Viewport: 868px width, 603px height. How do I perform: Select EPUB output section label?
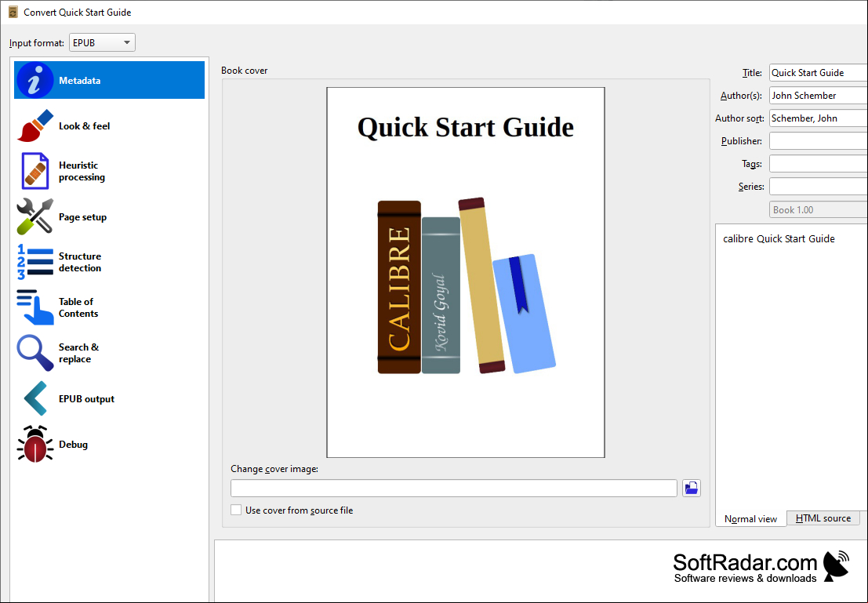[x=86, y=398]
